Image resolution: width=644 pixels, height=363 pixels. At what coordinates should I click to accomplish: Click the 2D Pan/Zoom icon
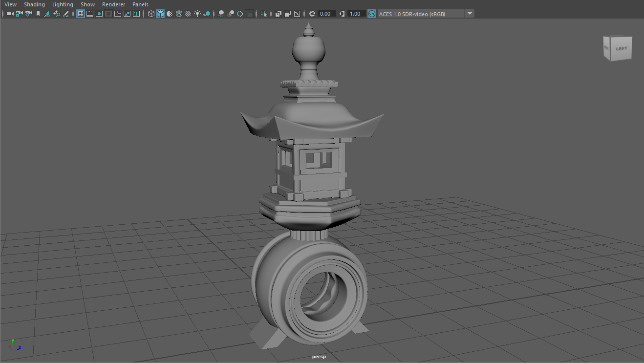click(57, 14)
